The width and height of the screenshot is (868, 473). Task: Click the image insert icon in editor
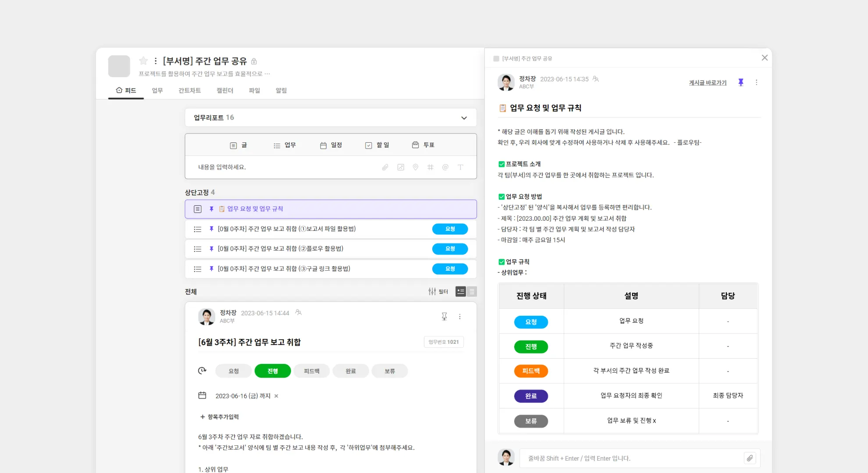(401, 167)
